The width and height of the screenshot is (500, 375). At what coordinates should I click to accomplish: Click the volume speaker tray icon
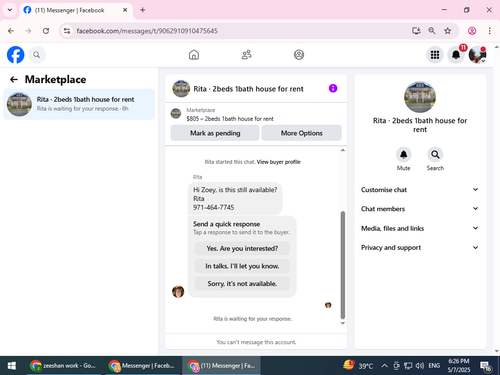point(420,366)
